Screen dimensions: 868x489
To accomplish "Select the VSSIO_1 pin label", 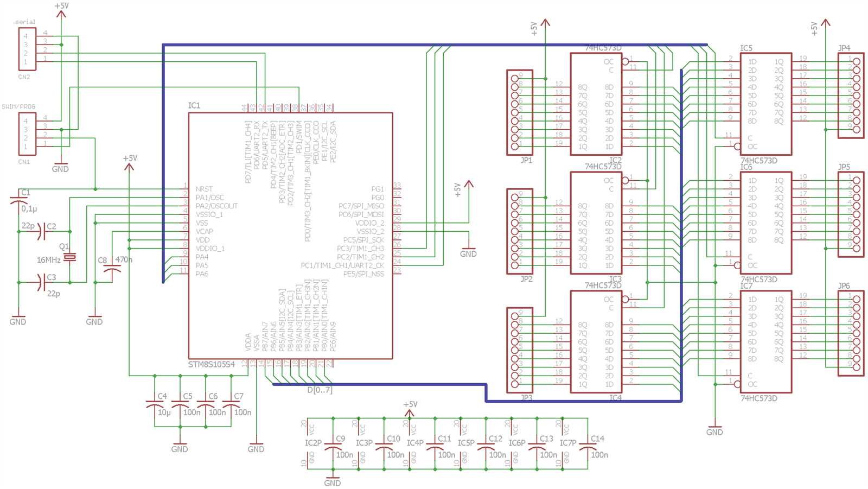I will [209, 214].
